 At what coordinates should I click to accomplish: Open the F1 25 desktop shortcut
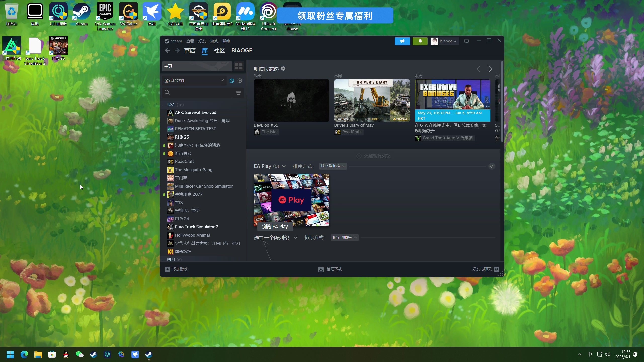point(58,48)
